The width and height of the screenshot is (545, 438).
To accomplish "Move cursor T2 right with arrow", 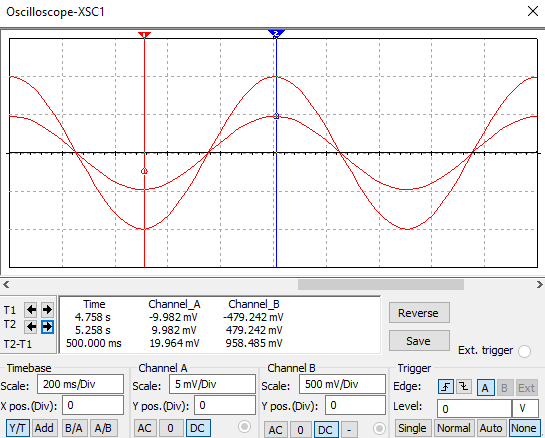I will 47,326.
